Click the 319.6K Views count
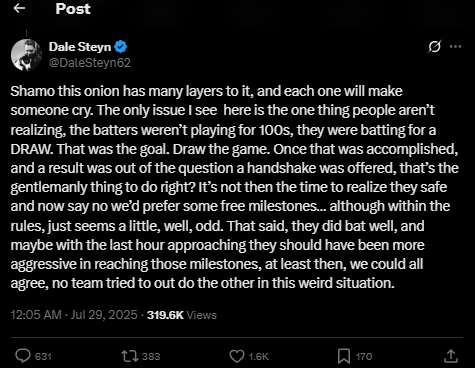Screen dimensions: 475x368 coord(182,315)
